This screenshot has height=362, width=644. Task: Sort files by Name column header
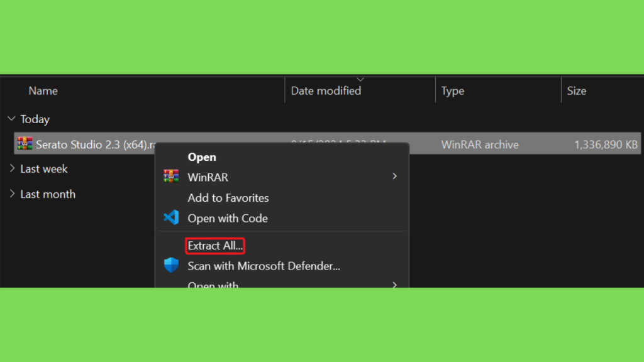pos(43,90)
